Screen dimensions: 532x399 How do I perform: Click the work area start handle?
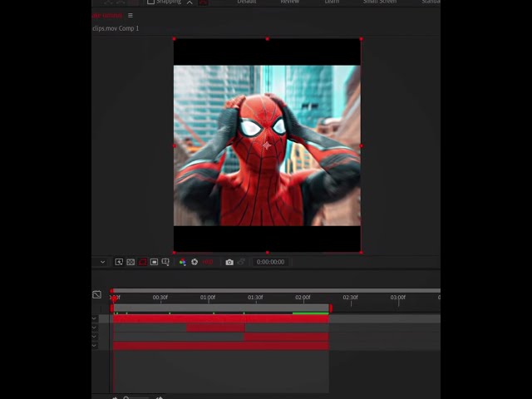click(x=112, y=308)
